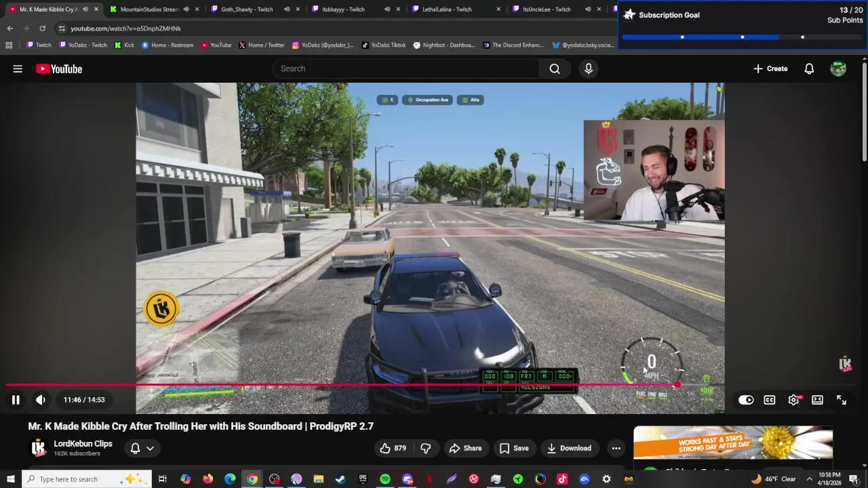Open YoDabz - Twitch bookmark
Image resolution: width=868 pixels, height=488 pixels.
(x=83, y=45)
